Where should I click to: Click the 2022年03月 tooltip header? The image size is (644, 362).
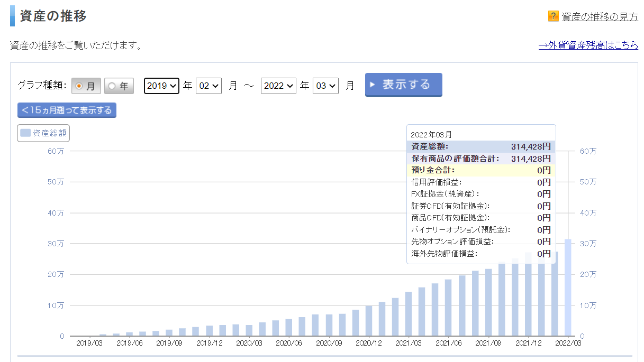431,135
